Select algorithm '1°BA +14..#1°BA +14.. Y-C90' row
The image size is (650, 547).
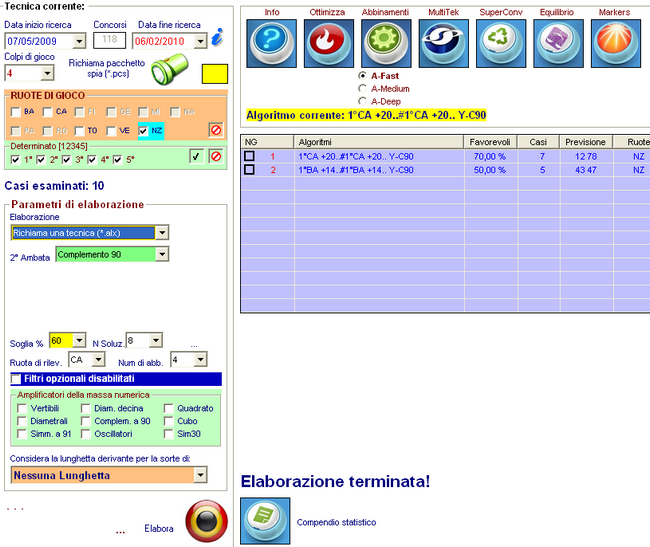[x=445, y=169]
